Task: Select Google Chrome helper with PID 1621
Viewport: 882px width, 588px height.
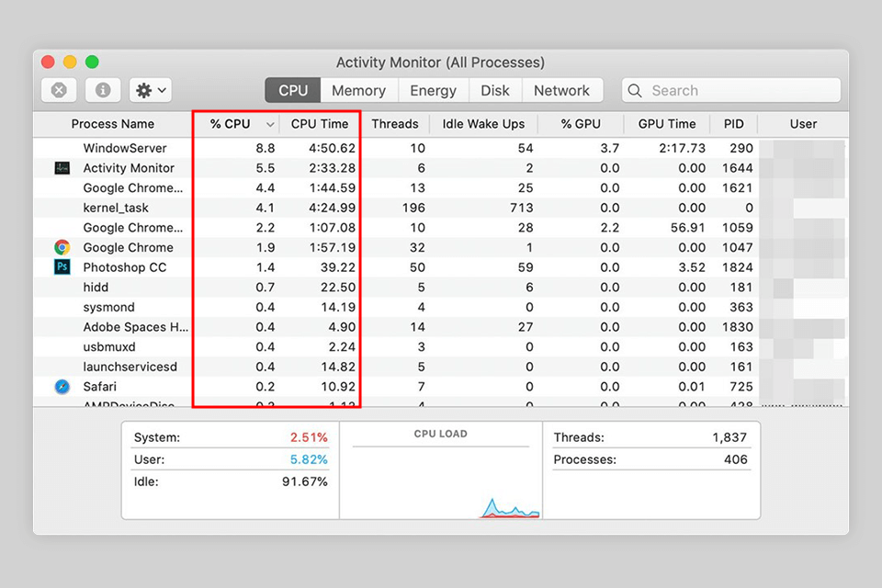Action: [x=132, y=188]
